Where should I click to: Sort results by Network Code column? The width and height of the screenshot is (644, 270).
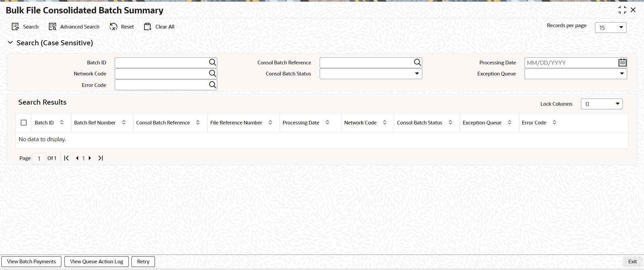(385, 122)
